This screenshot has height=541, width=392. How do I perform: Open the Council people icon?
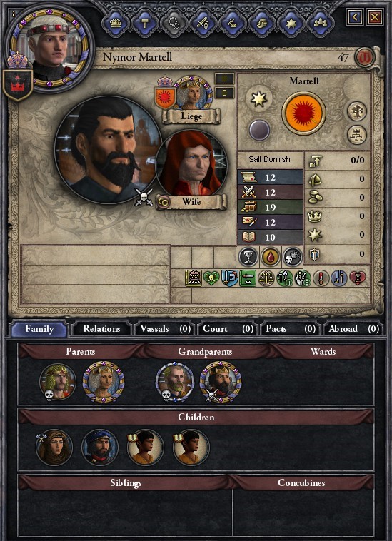(320, 23)
